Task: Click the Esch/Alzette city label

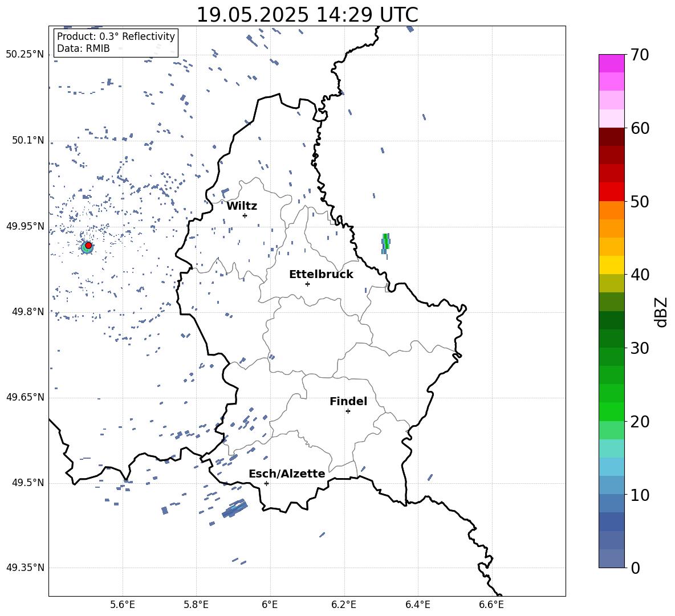Action: point(287,474)
